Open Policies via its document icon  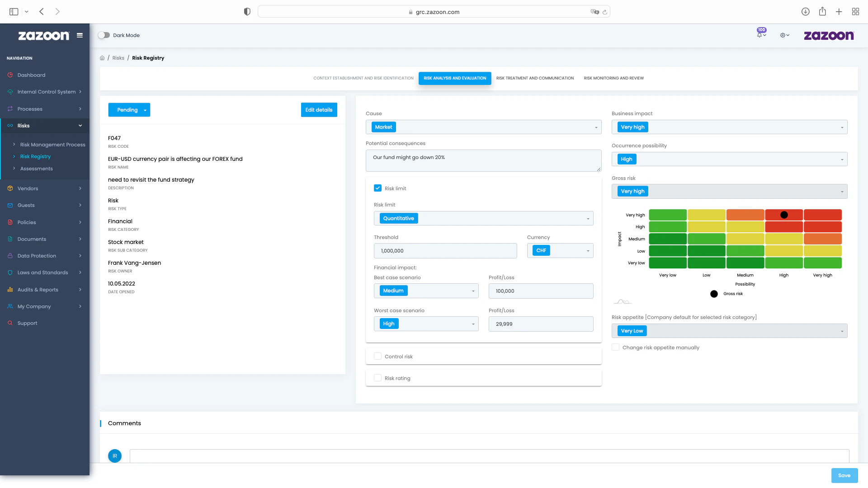pos(10,222)
